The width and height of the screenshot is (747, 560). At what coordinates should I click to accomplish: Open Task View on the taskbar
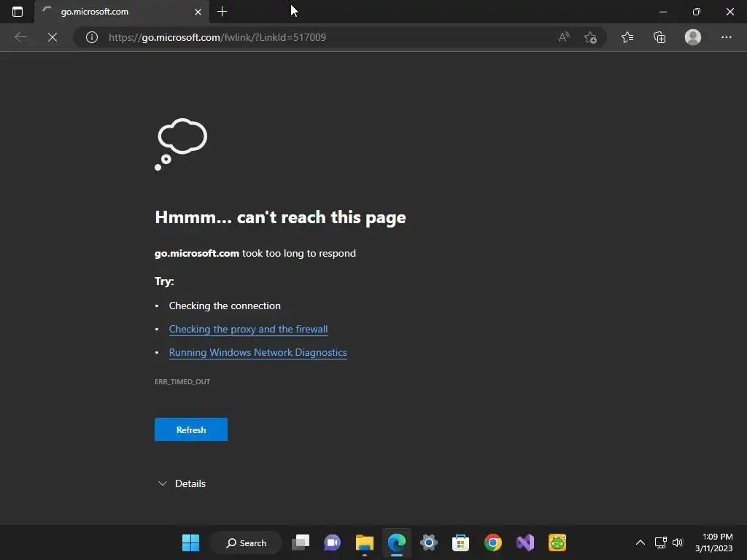click(300, 542)
